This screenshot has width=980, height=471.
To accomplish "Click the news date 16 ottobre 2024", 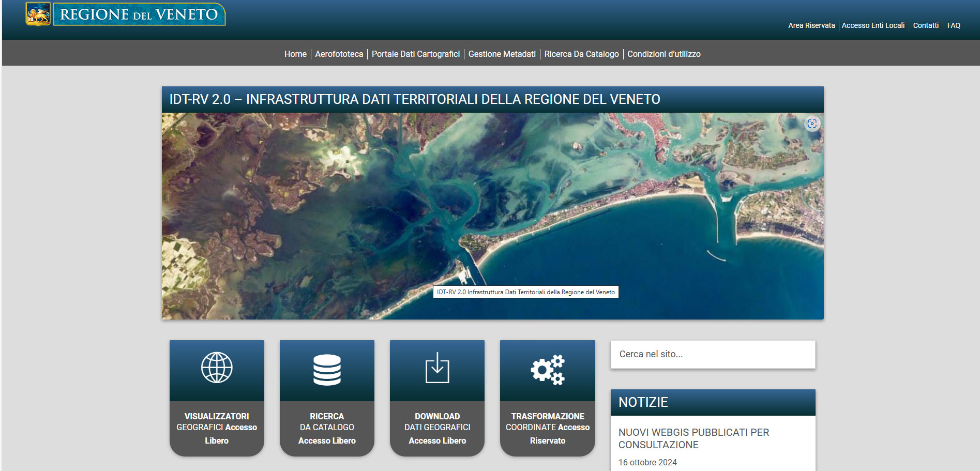I will point(647,462).
